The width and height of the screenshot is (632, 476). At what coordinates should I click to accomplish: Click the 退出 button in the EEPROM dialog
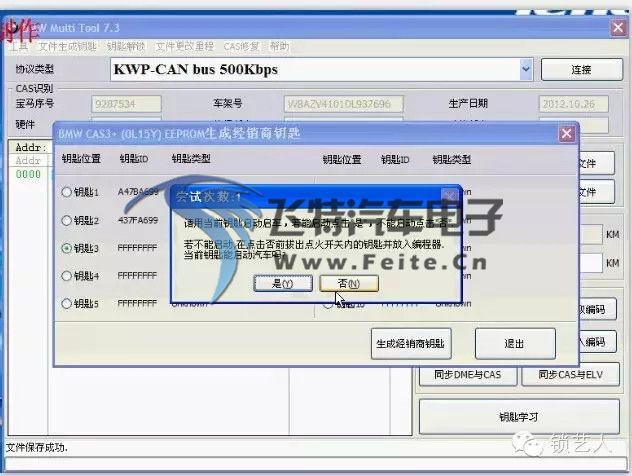point(515,343)
